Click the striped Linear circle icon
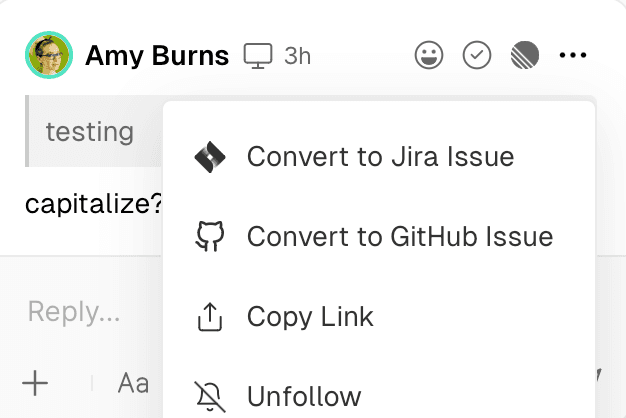The image size is (626, 418). point(524,55)
